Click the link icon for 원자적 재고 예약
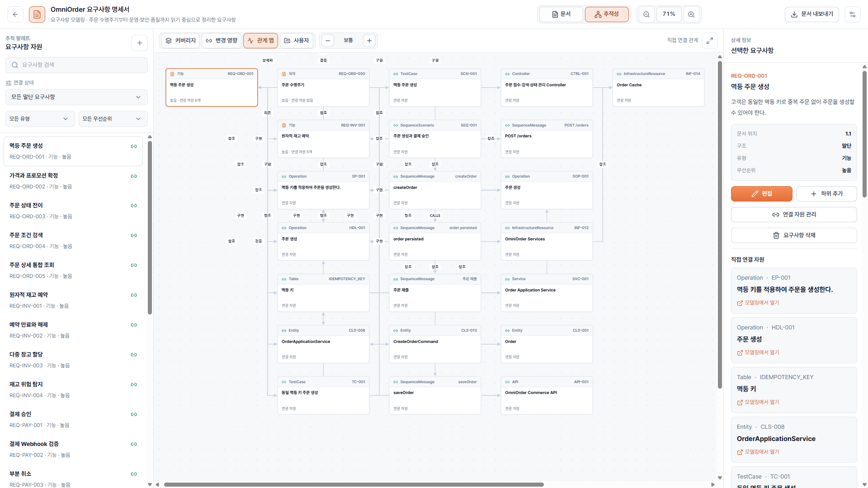 [x=134, y=295]
